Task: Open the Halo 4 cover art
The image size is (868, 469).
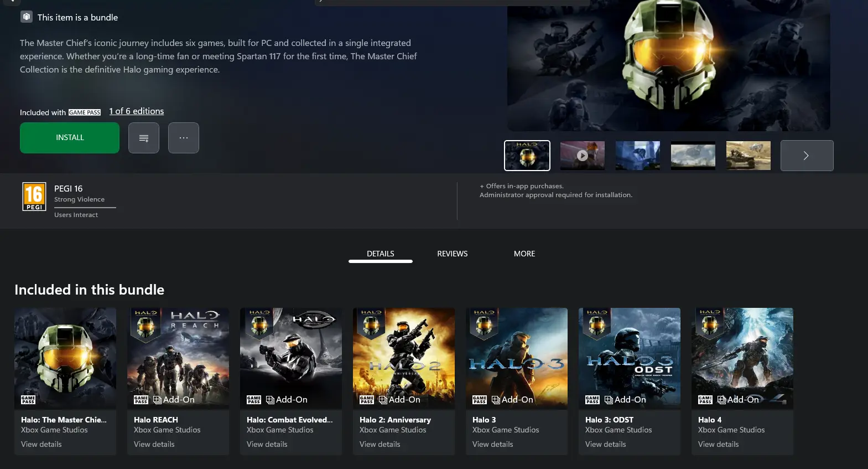Action: [x=742, y=358]
